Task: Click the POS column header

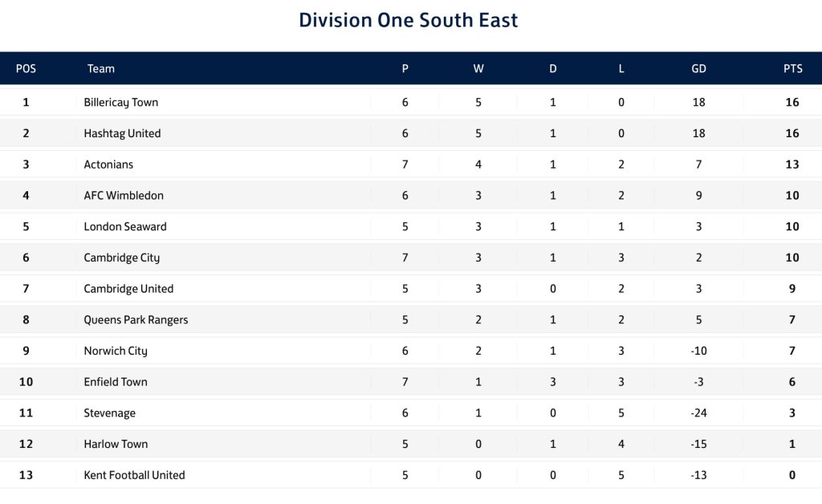Action: (x=26, y=68)
